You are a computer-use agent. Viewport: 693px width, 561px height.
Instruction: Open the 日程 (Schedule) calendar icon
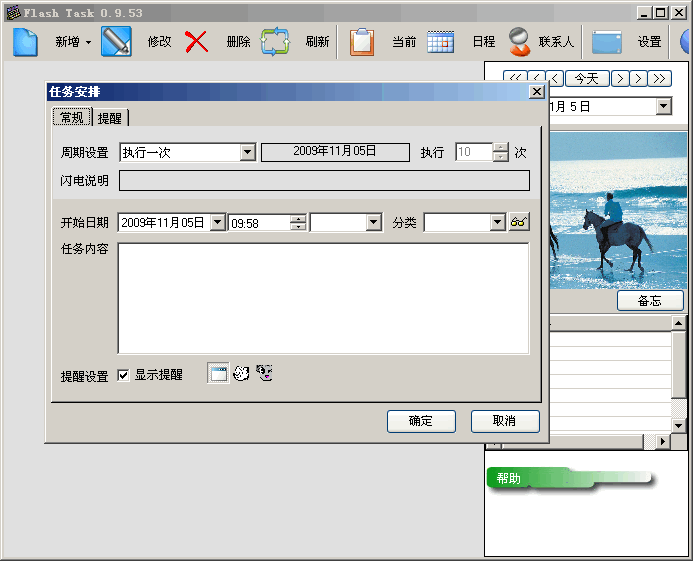point(441,42)
